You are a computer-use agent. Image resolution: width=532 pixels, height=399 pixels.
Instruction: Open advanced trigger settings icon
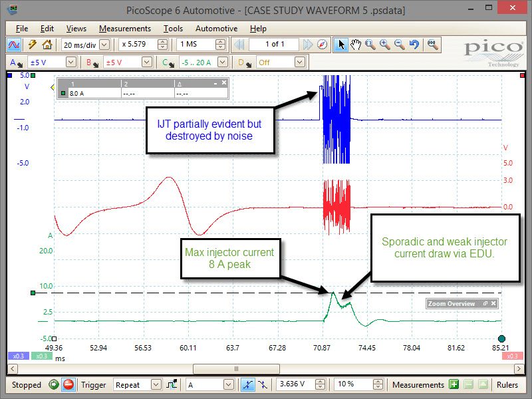pyautogui.click(x=172, y=385)
